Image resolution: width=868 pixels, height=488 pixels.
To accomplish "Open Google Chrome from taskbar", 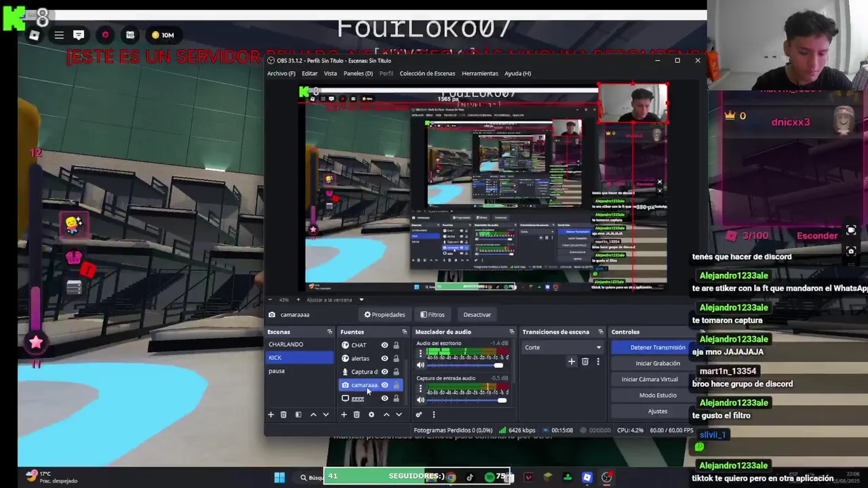I will click(451, 477).
